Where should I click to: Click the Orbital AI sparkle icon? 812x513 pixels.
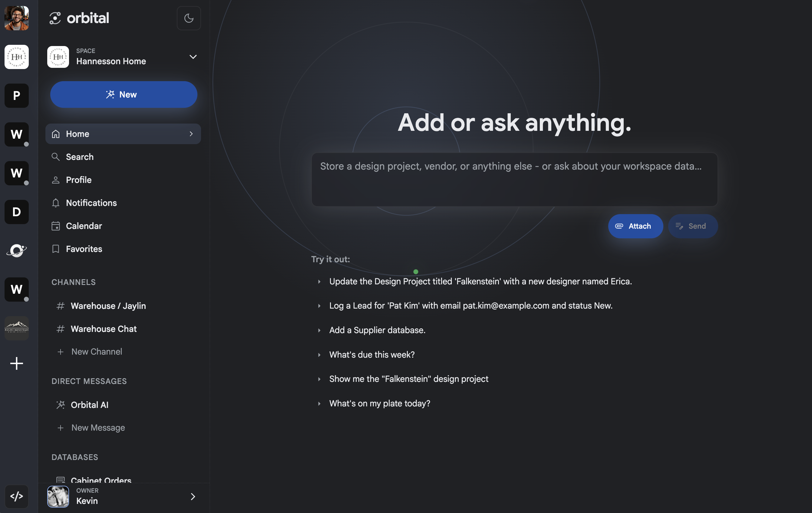click(x=61, y=405)
